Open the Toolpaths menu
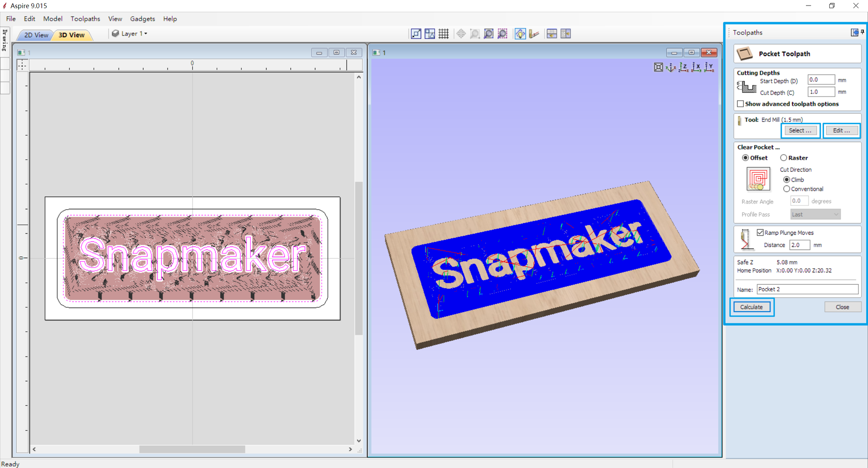This screenshot has width=868, height=468. click(x=85, y=19)
